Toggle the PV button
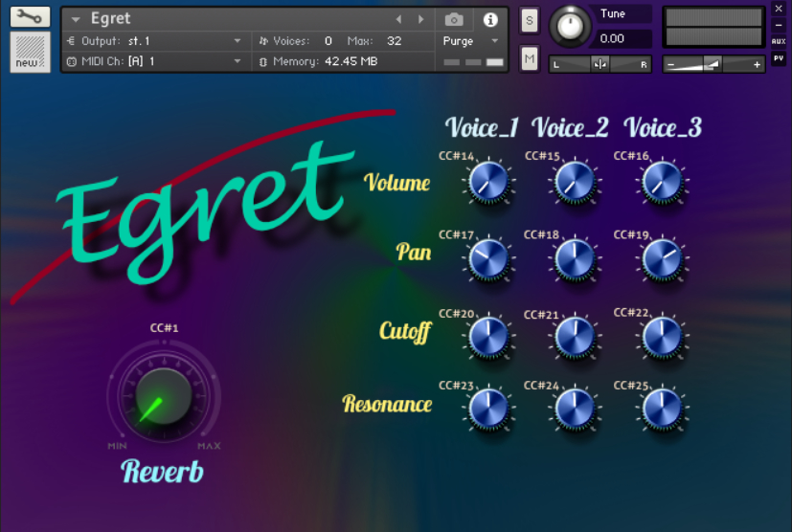Viewport: 792px width, 532px height. point(779,58)
